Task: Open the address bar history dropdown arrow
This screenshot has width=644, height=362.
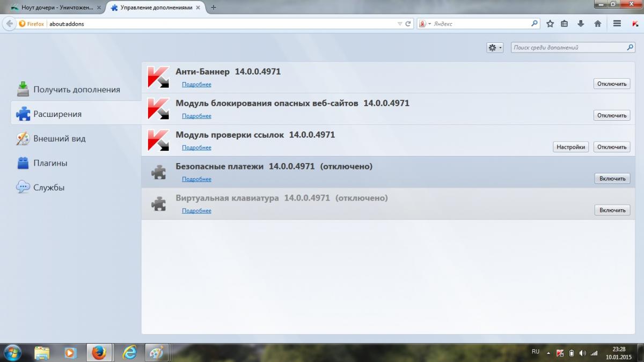Action: (x=400, y=24)
